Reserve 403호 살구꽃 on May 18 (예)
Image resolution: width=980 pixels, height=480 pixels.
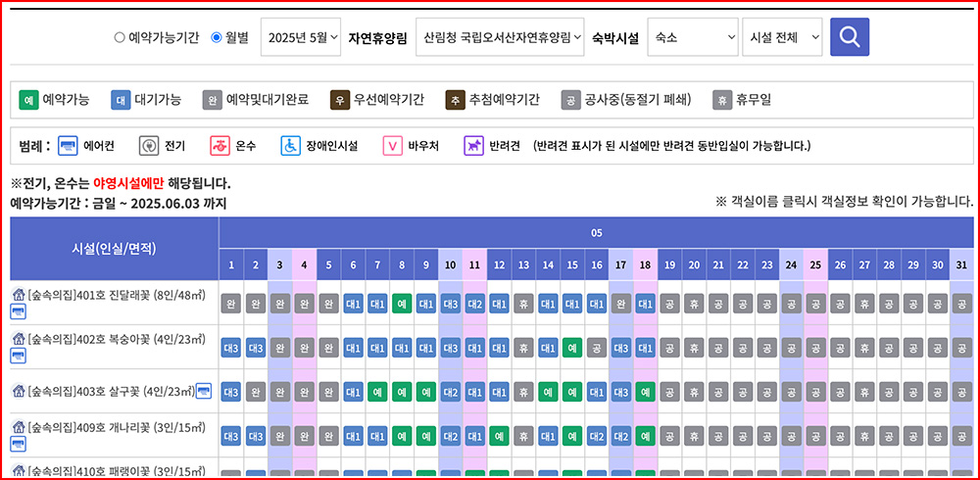point(646,392)
